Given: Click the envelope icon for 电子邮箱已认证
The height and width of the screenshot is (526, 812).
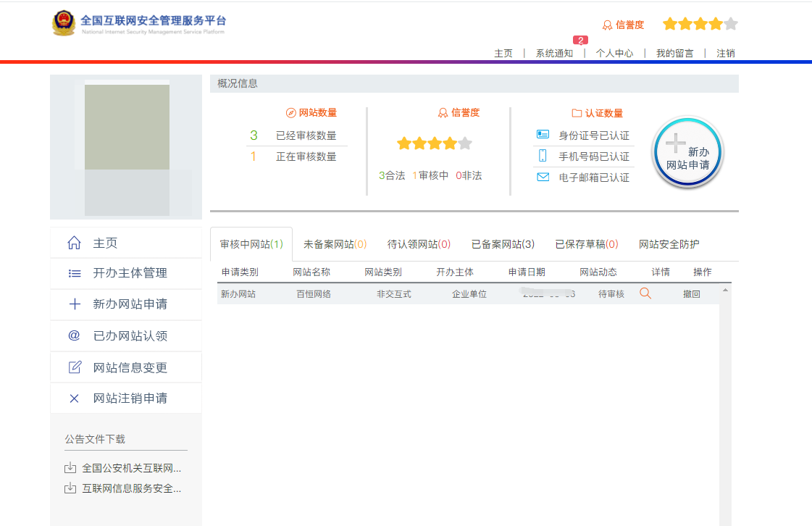Looking at the screenshot, I should 543,178.
